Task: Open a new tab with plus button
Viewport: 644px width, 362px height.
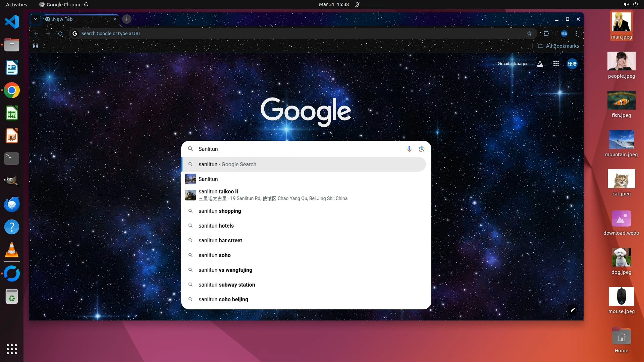Action: [127, 19]
